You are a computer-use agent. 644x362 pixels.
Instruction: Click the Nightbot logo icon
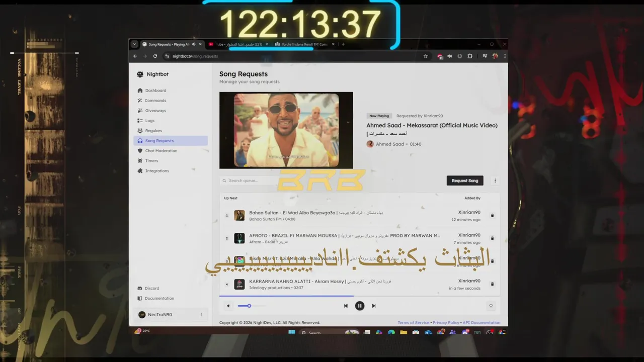(x=140, y=74)
